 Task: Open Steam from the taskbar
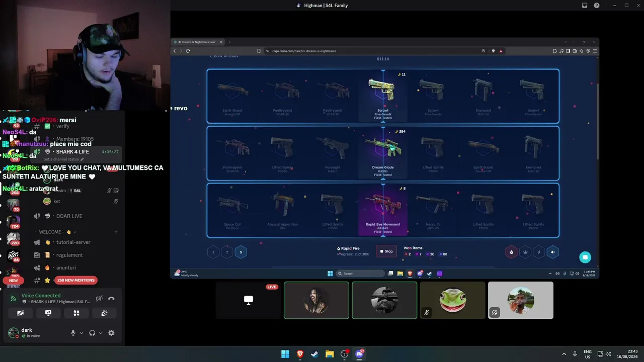(315, 354)
